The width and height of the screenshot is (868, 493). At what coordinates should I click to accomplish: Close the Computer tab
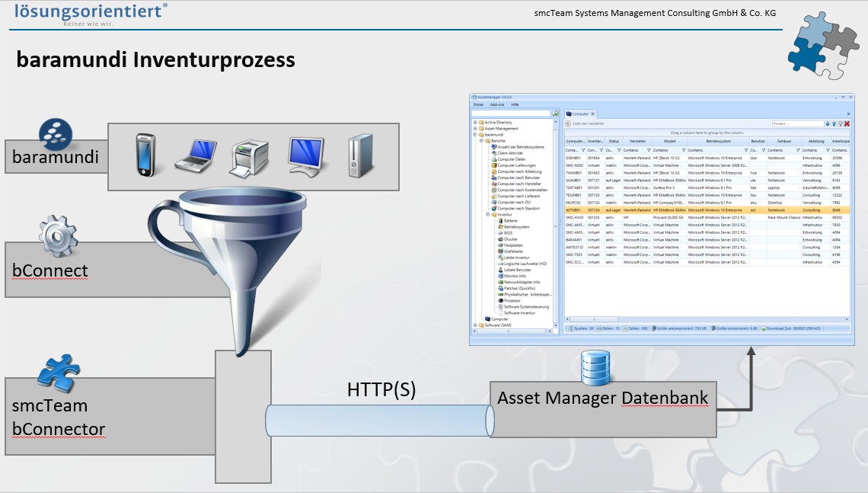592,114
